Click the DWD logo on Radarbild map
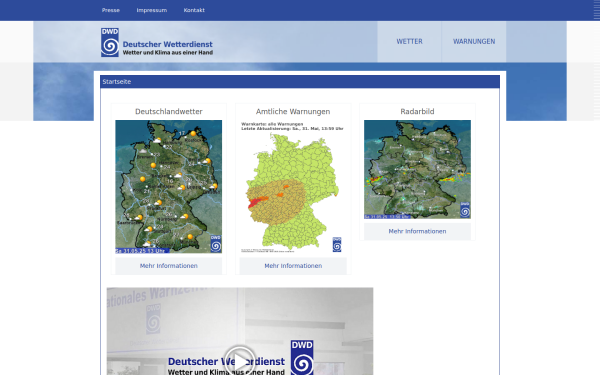This screenshot has height=375, width=600. pos(465,210)
